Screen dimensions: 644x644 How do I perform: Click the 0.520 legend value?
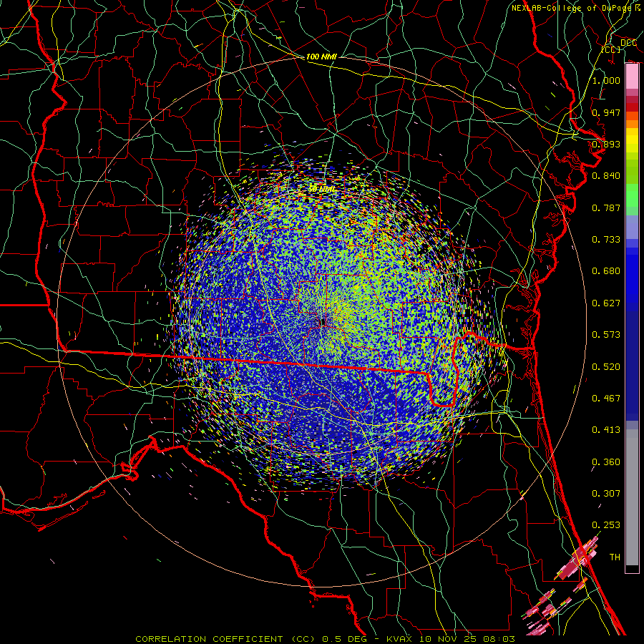[606, 366]
